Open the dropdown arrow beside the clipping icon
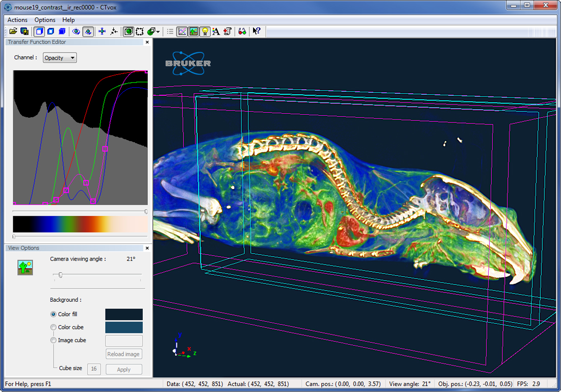This screenshot has width=561, height=392. 159,31
